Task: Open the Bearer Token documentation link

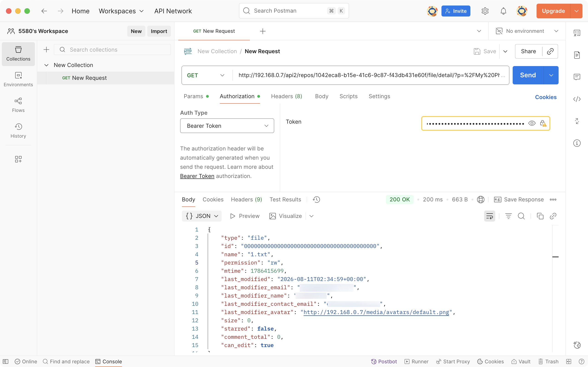Action: (x=197, y=176)
